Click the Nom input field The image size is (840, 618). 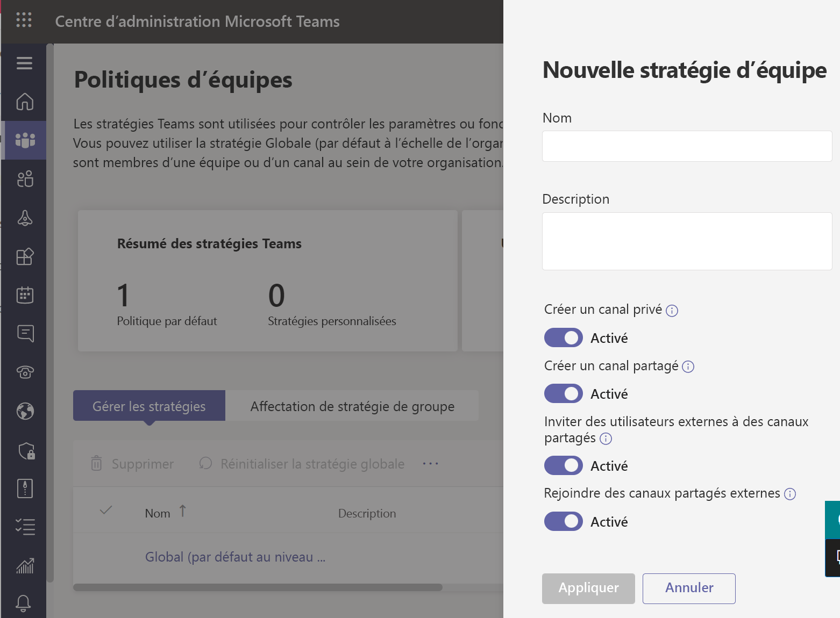coord(687,146)
